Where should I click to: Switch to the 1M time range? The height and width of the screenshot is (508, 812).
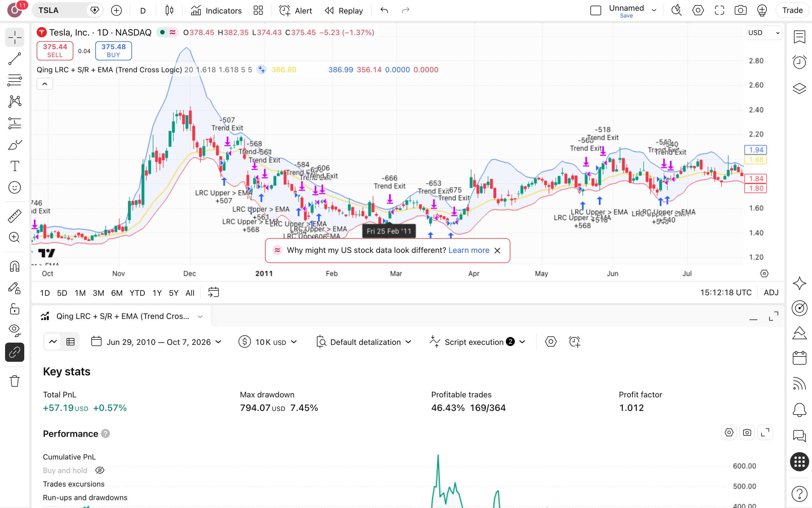click(x=80, y=293)
